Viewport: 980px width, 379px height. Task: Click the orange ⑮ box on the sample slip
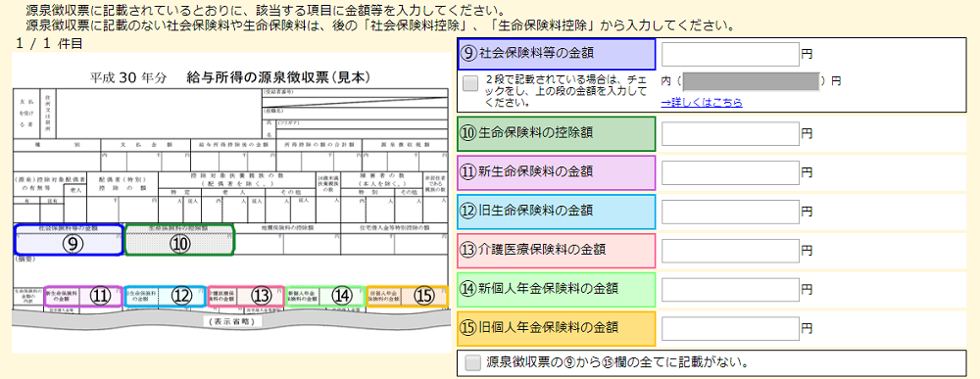point(407,296)
